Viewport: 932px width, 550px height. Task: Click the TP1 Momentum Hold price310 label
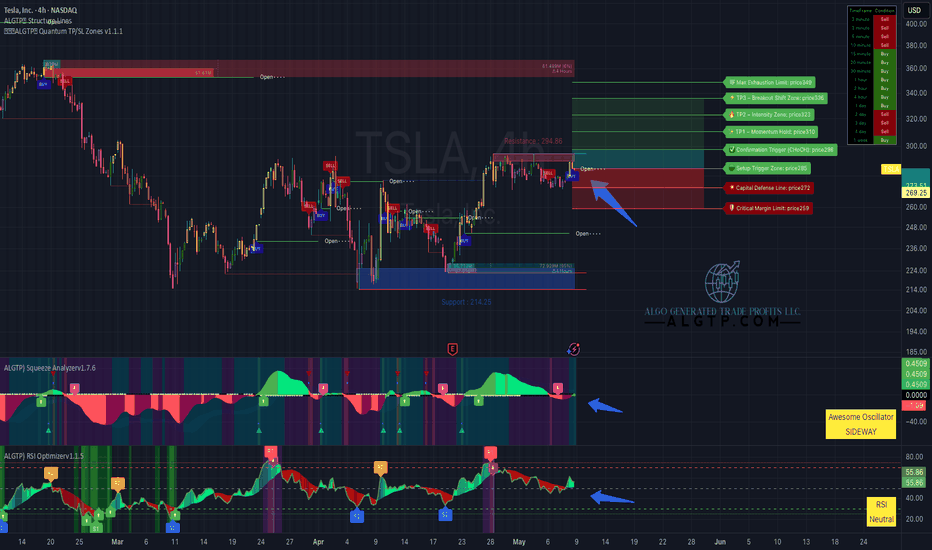point(771,131)
